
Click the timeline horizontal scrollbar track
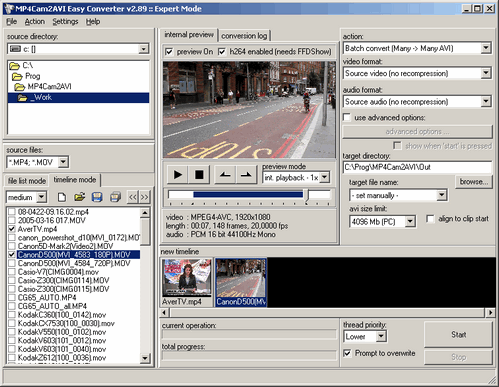(x=327, y=313)
